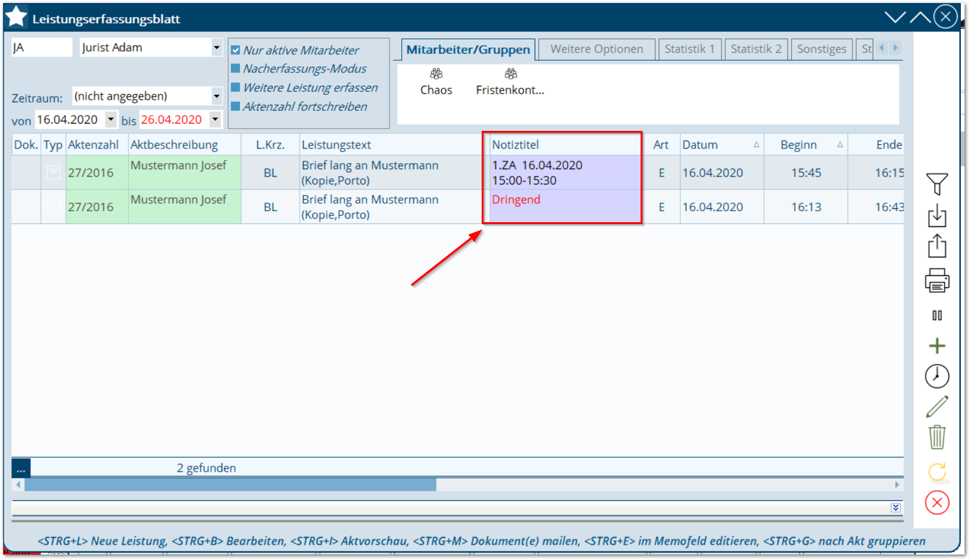The height and width of the screenshot is (560, 970).
Task: Click the pause columns icon
Action: [x=937, y=315]
